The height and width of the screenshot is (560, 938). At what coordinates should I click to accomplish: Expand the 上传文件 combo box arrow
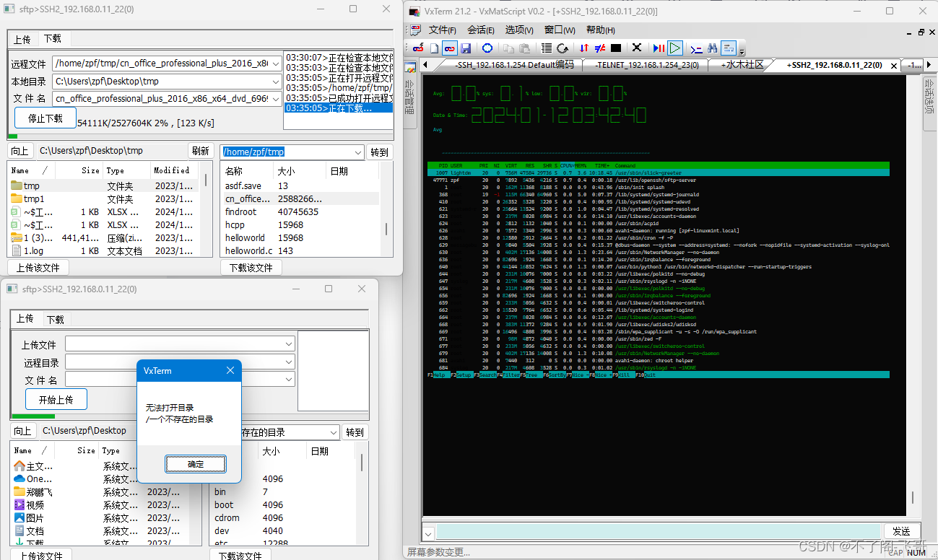289,344
